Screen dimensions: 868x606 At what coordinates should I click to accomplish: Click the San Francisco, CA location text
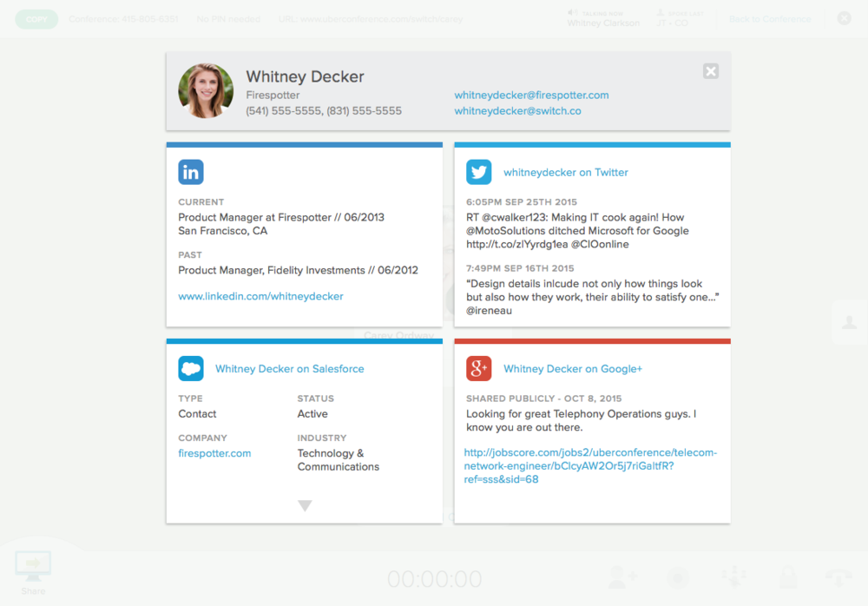click(x=222, y=231)
